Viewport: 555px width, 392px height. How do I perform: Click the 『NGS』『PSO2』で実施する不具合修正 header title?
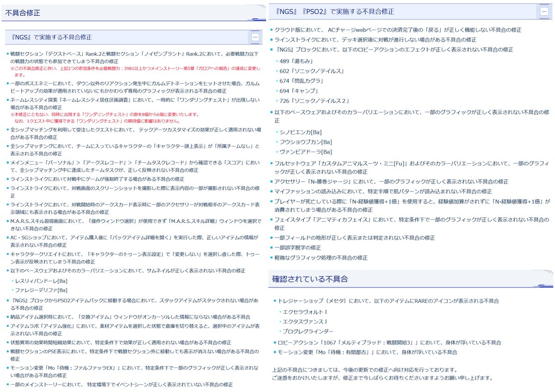pos(334,12)
